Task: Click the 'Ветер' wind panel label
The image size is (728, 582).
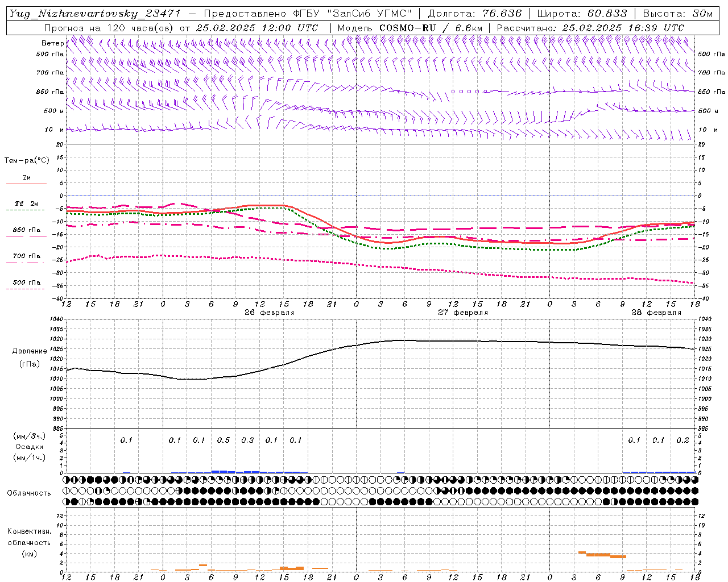Action: point(52,43)
